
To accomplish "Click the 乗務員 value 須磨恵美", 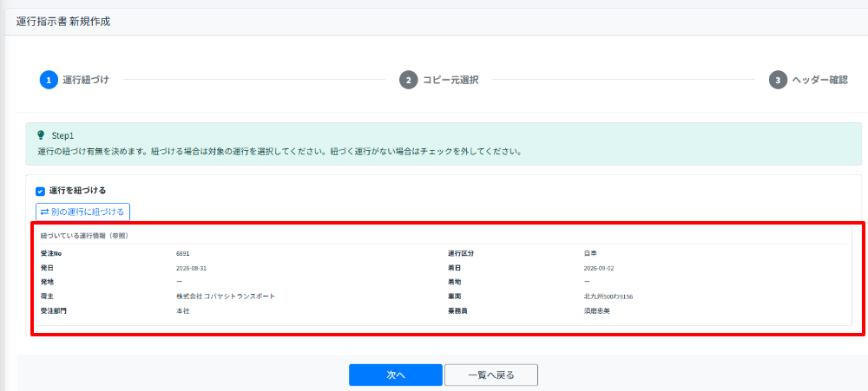I will tap(597, 311).
